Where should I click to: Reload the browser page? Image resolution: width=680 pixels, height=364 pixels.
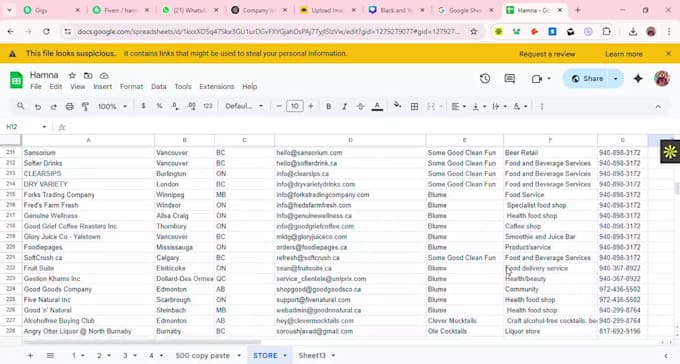[46, 31]
